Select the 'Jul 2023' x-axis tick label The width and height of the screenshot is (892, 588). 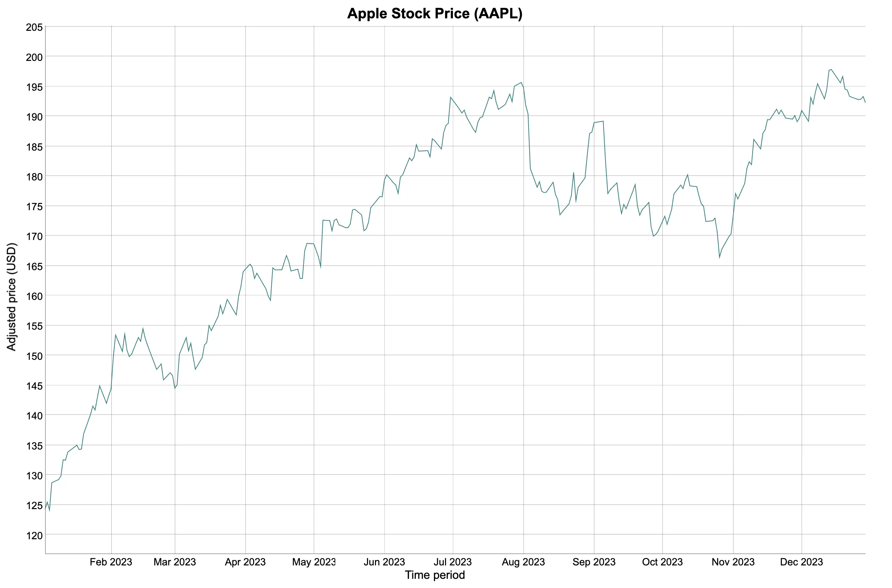[453, 562]
